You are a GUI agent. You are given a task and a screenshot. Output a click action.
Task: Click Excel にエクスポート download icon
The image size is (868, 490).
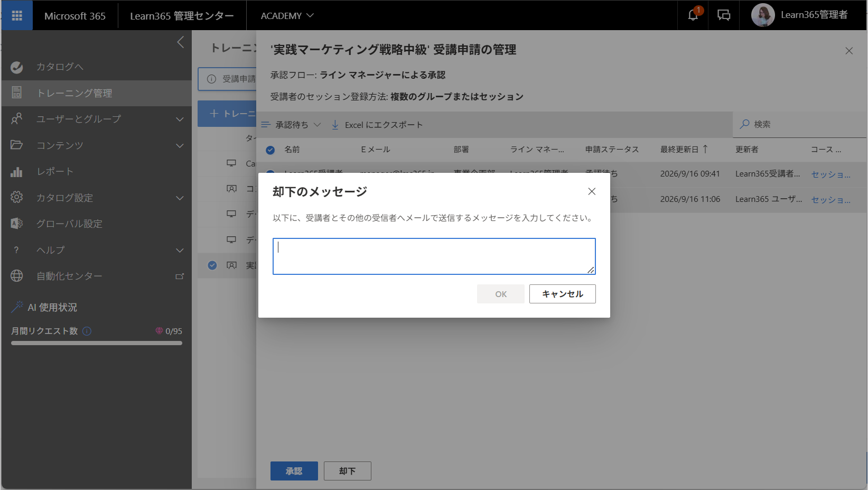coord(335,125)
